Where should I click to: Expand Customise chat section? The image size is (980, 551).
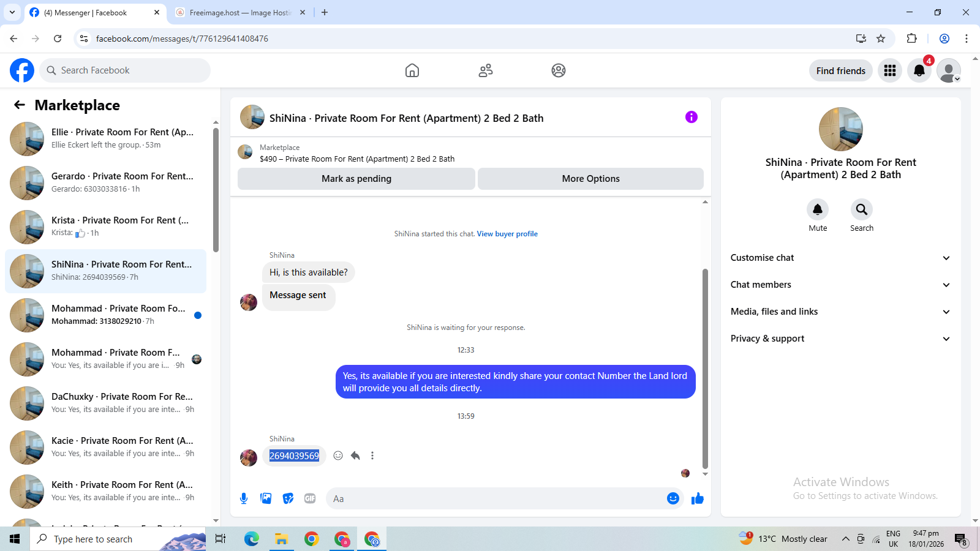(x=840, y=258)
